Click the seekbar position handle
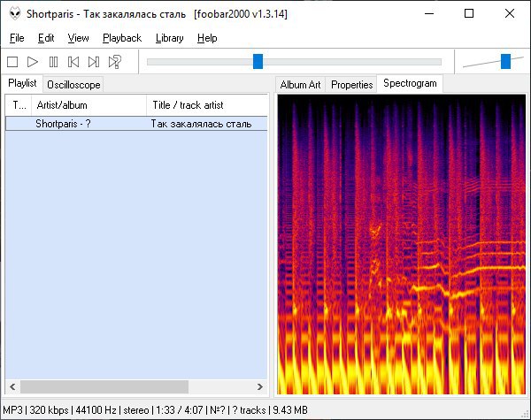Screen dimensions: 531x420 (x=258, y=61)
